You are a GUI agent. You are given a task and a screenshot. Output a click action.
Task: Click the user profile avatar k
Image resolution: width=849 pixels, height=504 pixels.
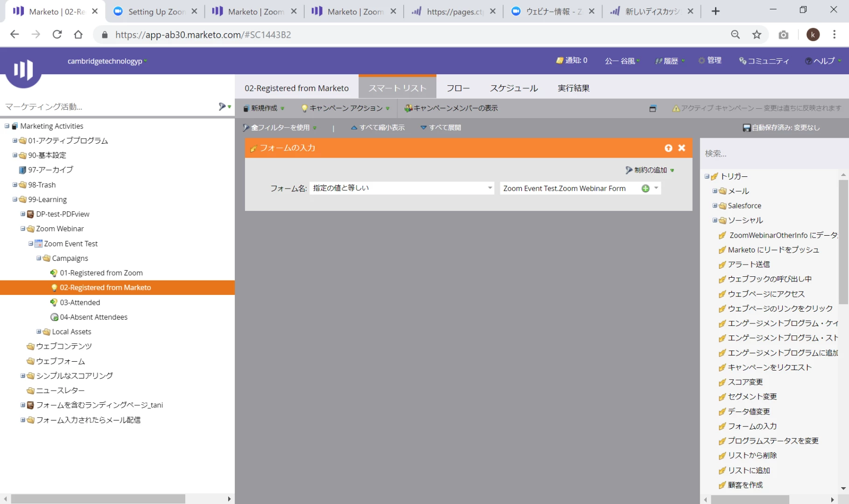pos(813,35)
